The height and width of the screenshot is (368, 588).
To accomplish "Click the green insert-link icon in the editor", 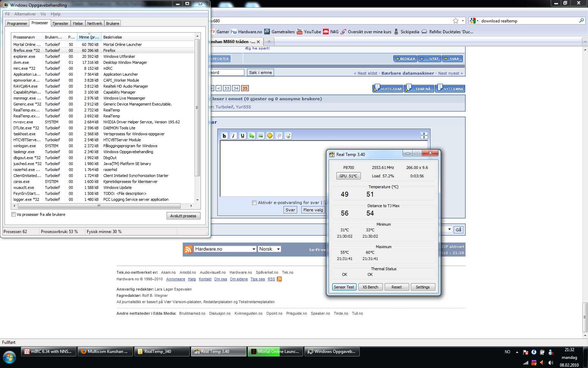I will [x=252, y=136].
